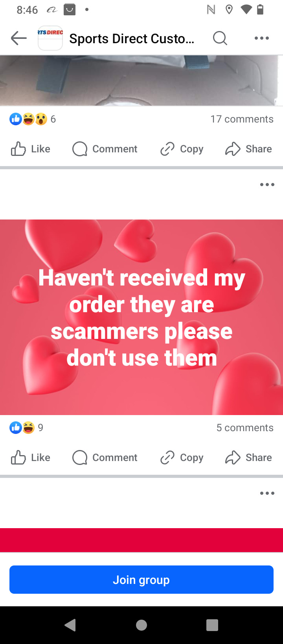The width and height of the screenshot is (283, 644).
Task: Tap the Join group button
Action: 141,580
